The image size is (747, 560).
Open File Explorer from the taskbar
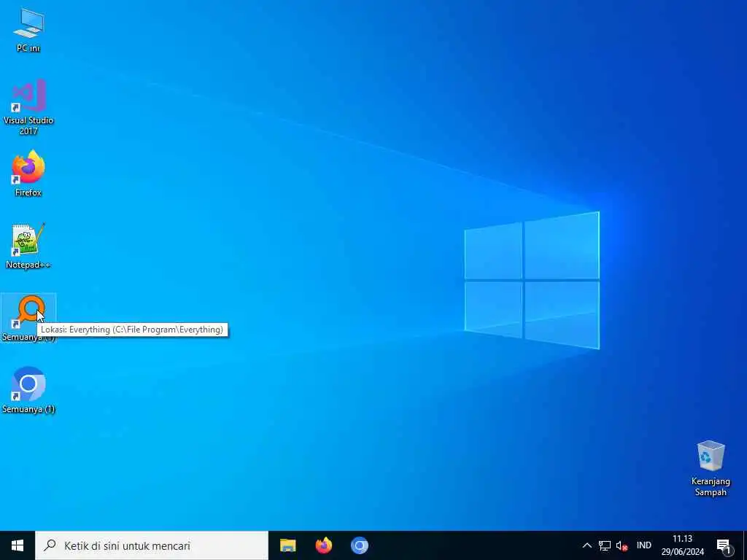(x=287, y=545)
